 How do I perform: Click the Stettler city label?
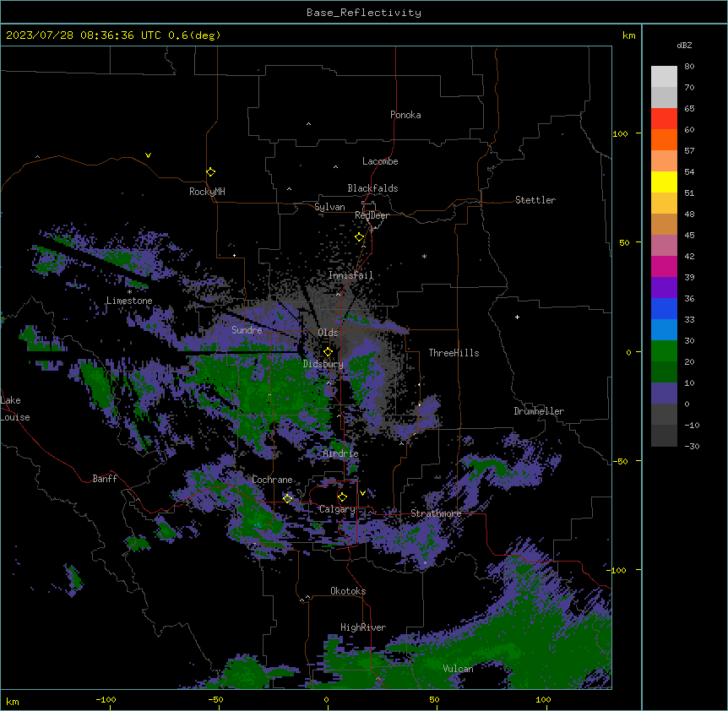click(535, 200)
